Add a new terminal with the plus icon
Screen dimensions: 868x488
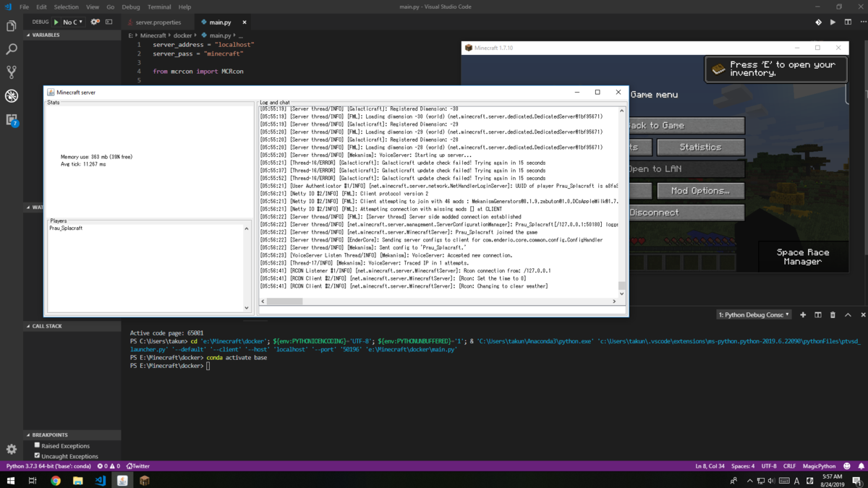(x=803, y=315)
